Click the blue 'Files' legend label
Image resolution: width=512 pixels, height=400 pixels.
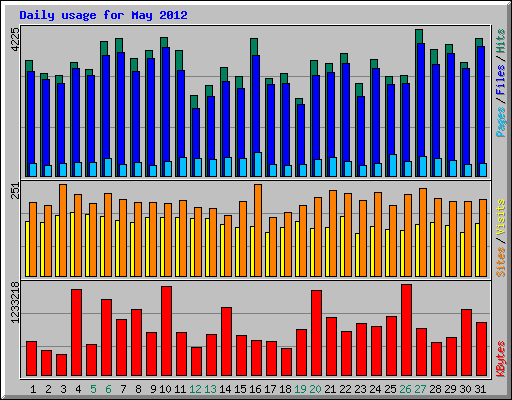tap(501, 79)
